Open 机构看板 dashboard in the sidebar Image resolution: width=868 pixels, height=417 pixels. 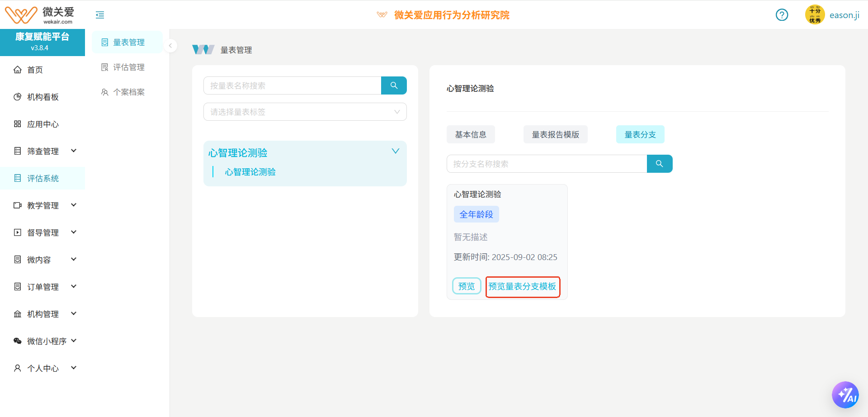42,97
